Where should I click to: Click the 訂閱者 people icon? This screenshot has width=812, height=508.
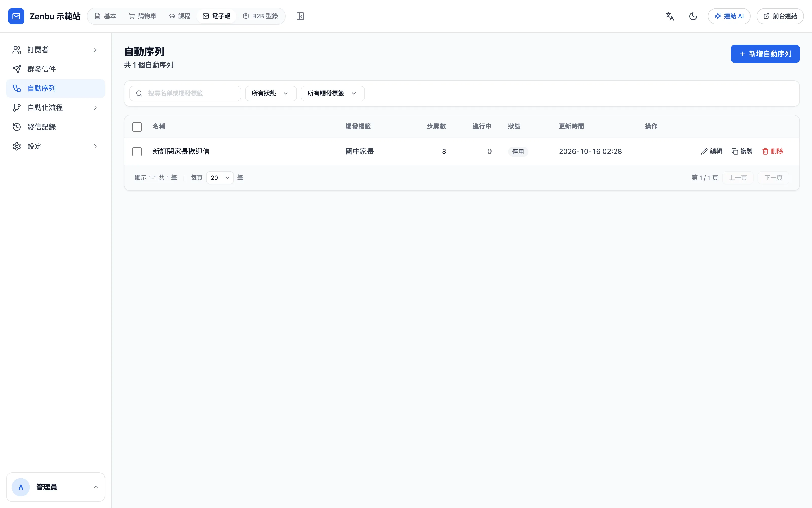[17, 50]
